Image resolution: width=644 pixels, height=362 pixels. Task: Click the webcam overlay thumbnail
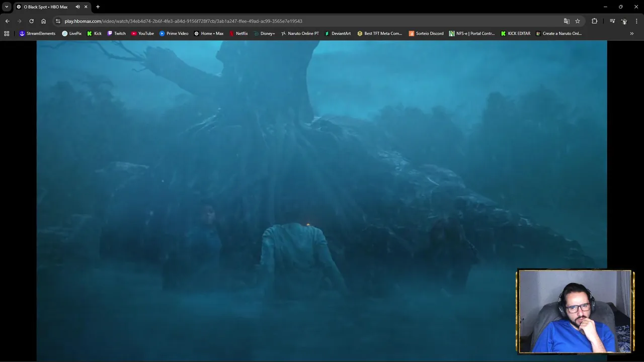pos(575,312)
